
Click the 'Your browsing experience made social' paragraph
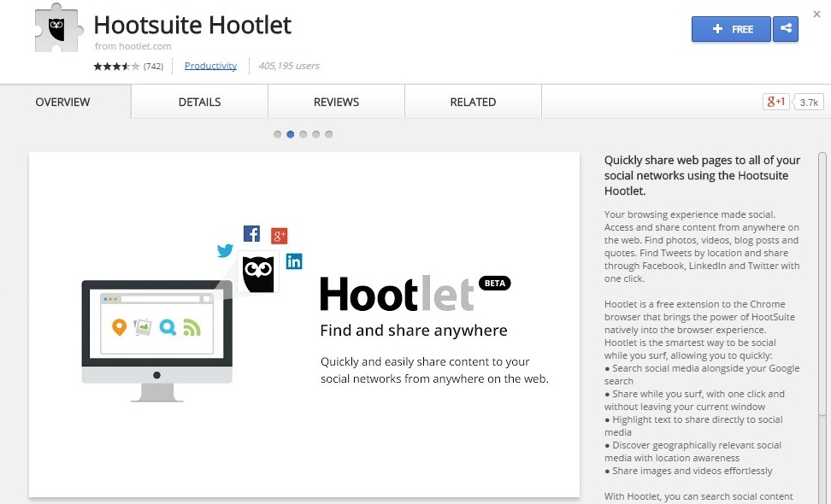[702, 246]
